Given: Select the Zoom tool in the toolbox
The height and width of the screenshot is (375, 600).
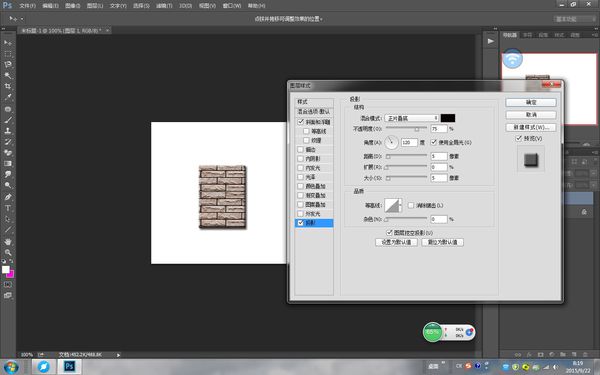Looking at the screenshot, I should (8, 253).
